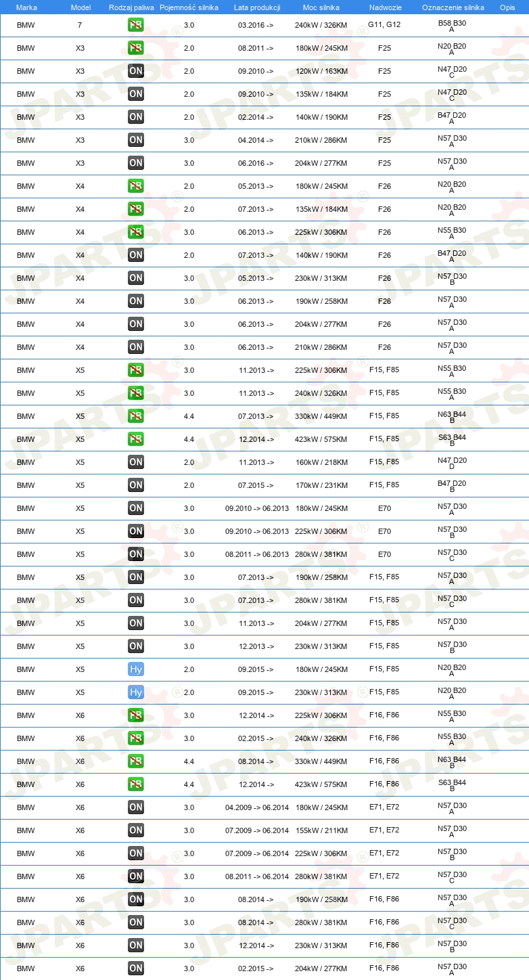Click the Moc silnika column header

pyautogui.click(x=321, y=7)
